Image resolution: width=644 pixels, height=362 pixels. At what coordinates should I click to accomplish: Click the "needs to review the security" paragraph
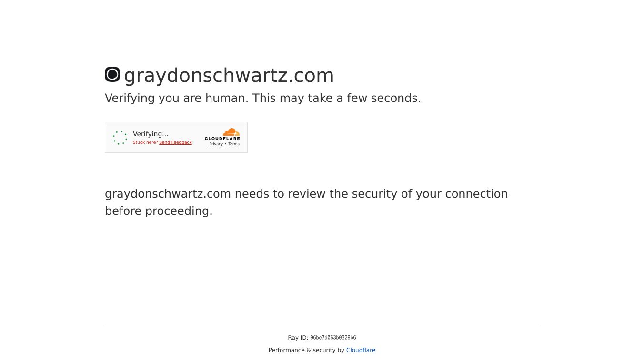306,194
